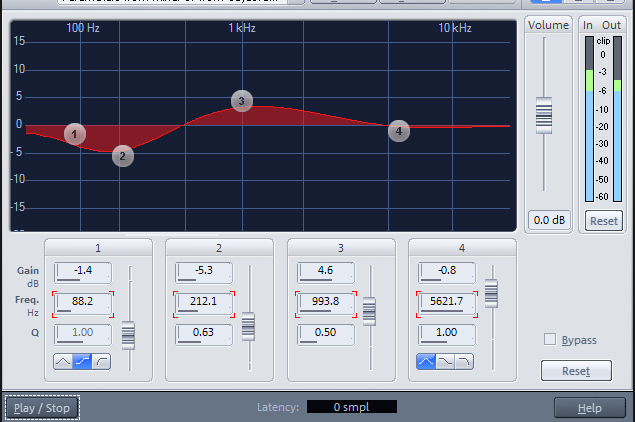
Task: Click band 1 Q field showing 1.00
Action: pos(83,334)
